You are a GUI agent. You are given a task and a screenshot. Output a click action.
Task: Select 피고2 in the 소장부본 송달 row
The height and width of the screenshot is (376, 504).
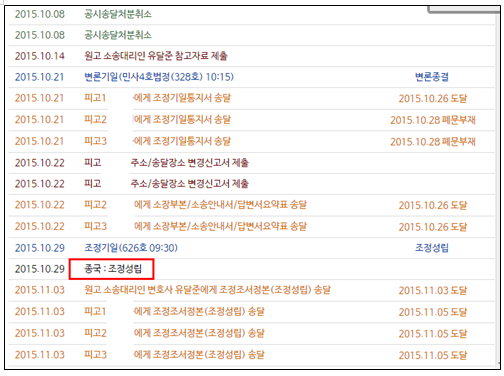[x=95, y=205]
